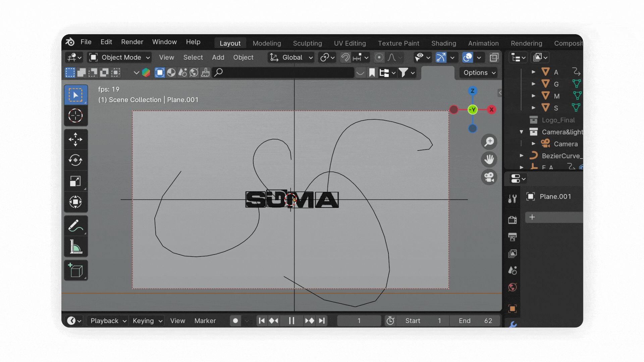Viewport: 644px width, 362px height.
Task: Open the Render menu
Action: pyautogui.click(x=132, y=42)
